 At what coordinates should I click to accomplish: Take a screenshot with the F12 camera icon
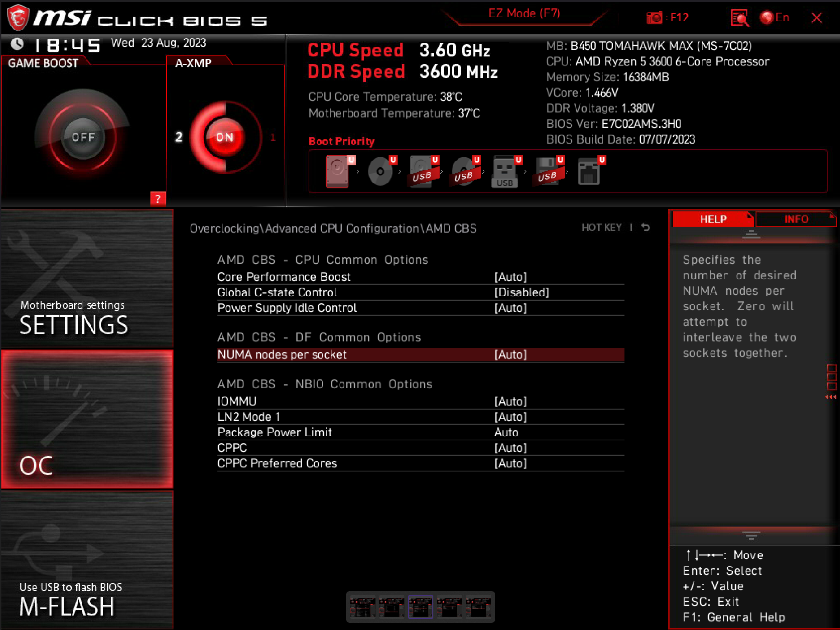click(x=654, y=18)
